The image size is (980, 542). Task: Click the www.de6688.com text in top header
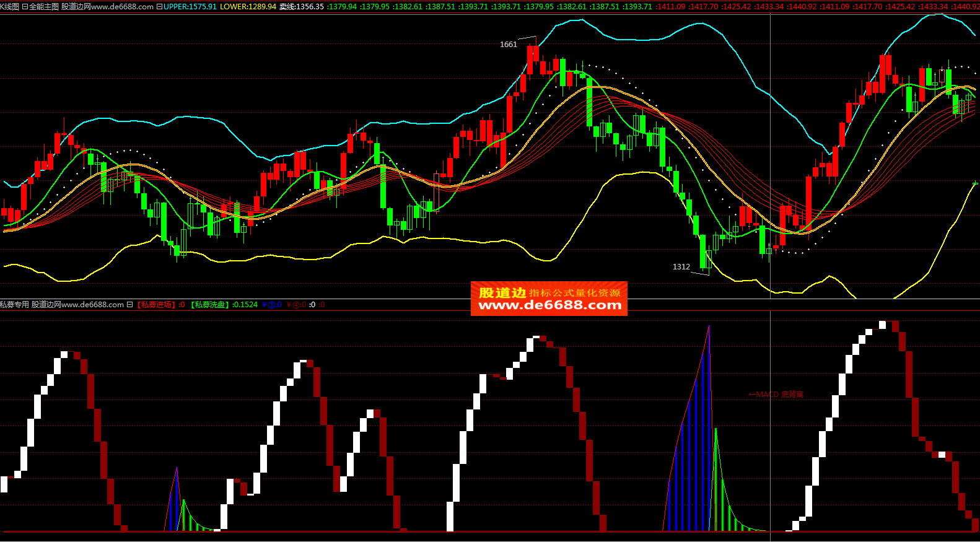coord(122,7)
